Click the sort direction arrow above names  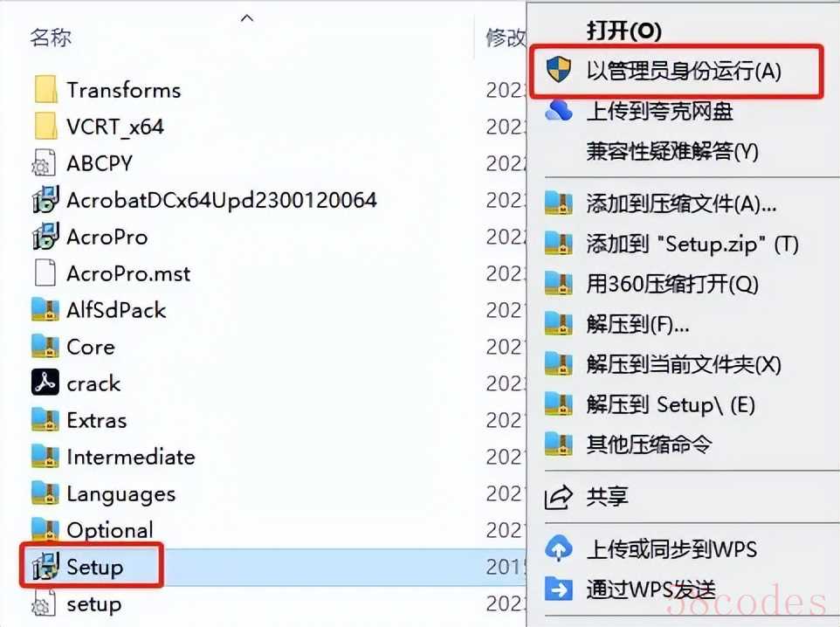(x=247, y=17)
